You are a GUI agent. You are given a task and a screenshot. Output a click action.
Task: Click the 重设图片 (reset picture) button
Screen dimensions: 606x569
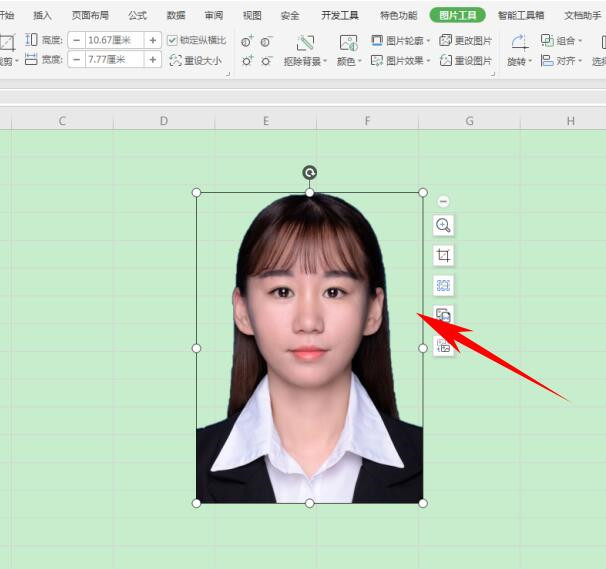coord(466,61)
